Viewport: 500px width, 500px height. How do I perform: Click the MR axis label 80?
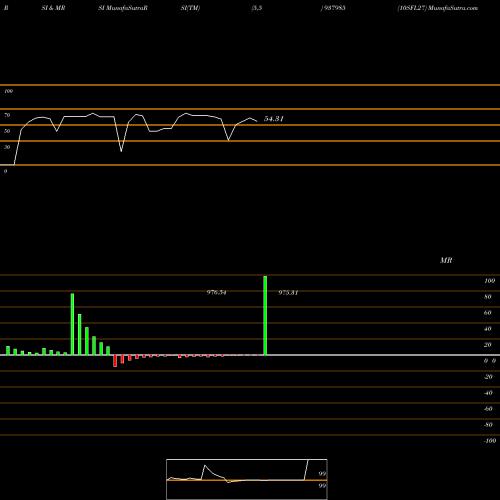pyautogui.click(x=488, y=297)
